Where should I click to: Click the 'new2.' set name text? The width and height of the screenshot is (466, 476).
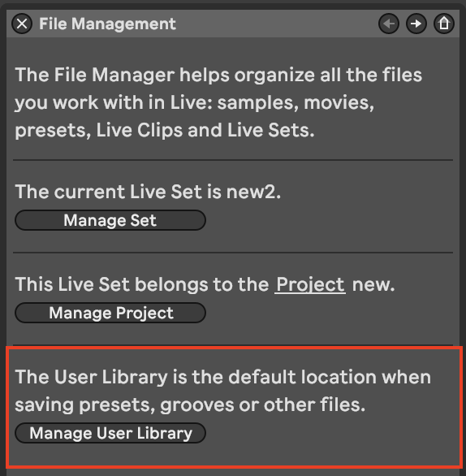pos(253,193)
